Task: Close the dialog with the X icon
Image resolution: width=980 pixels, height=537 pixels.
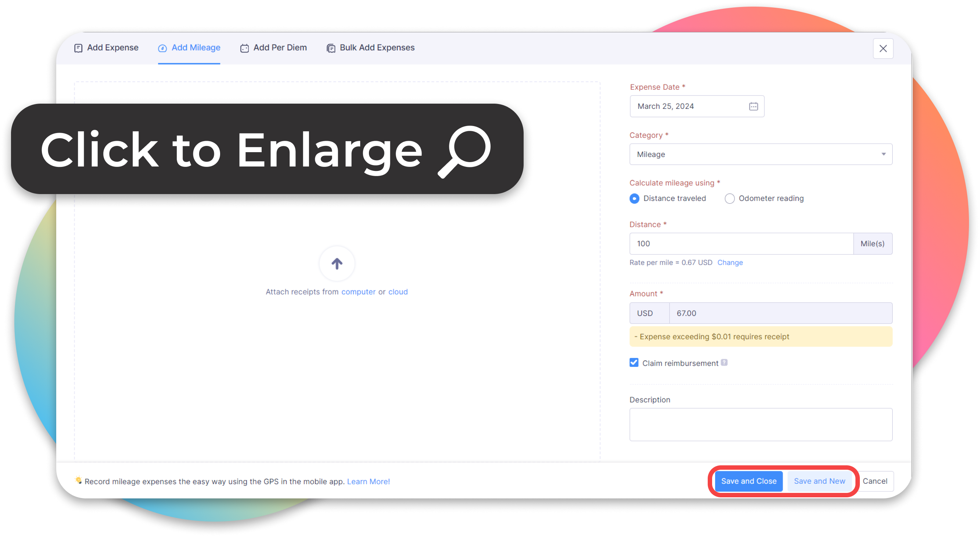Action: [883, 49]
